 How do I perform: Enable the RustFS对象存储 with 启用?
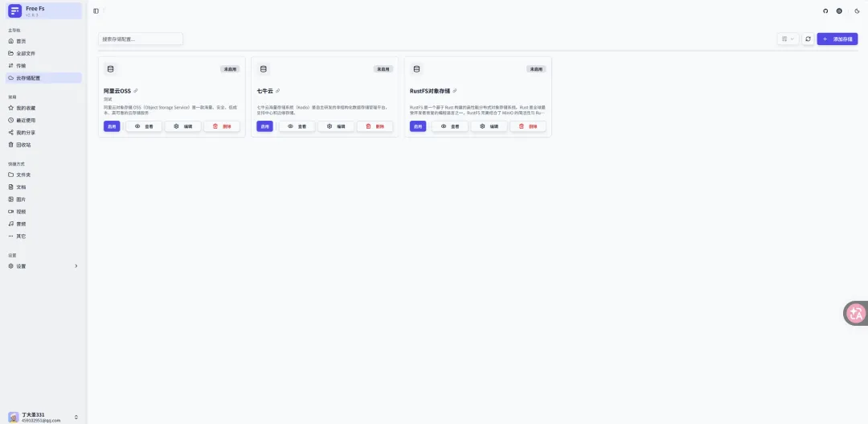(418, 126)
